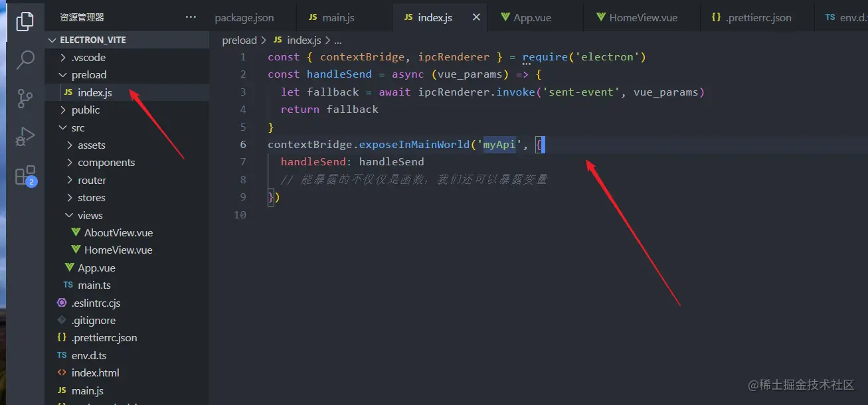Open App.vue in the file tree
The height and width of the screenshot is (405, 868).
tap(127, 268)
